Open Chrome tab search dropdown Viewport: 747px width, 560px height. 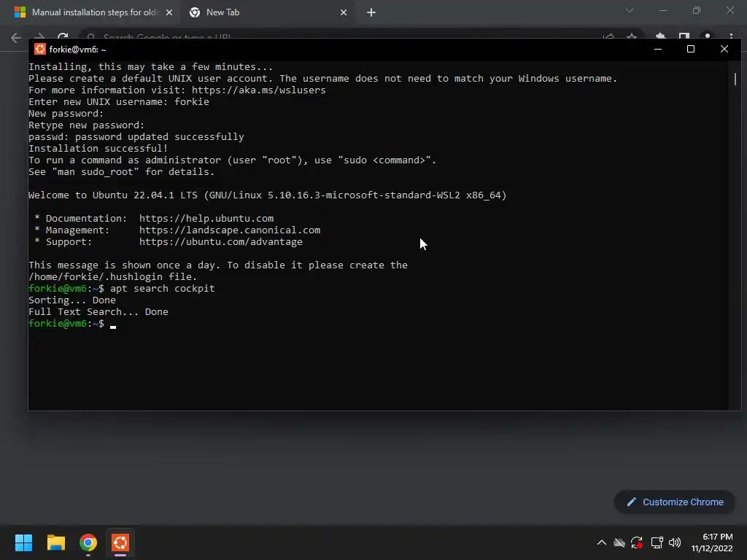pyautogui.click(x=630, y=10)
